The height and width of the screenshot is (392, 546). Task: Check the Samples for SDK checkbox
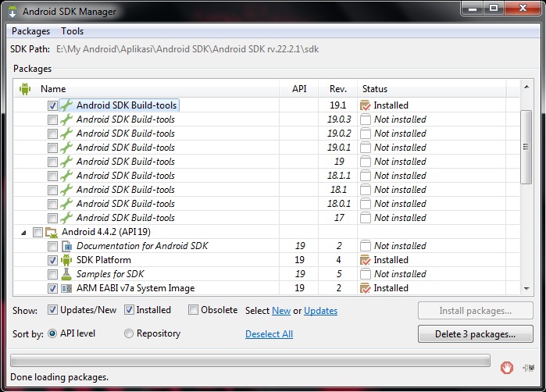pyautogui.click(x=52, y=274)
